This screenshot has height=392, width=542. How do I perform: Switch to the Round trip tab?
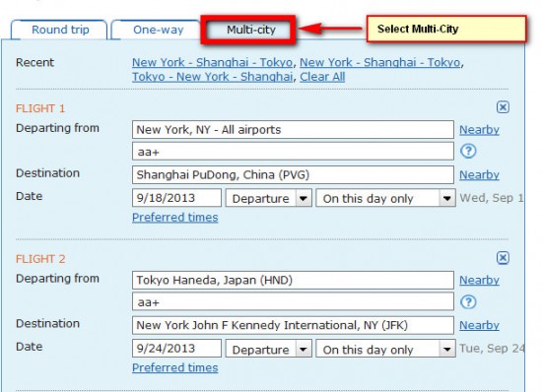click(59, 30)
